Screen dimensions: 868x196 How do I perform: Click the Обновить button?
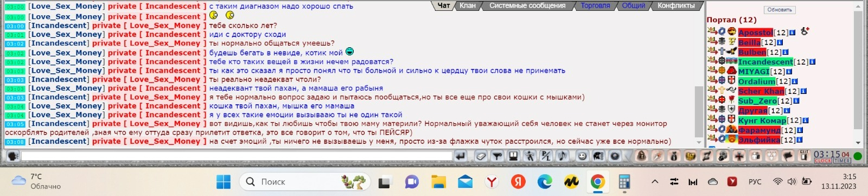(x=780, y=10)
